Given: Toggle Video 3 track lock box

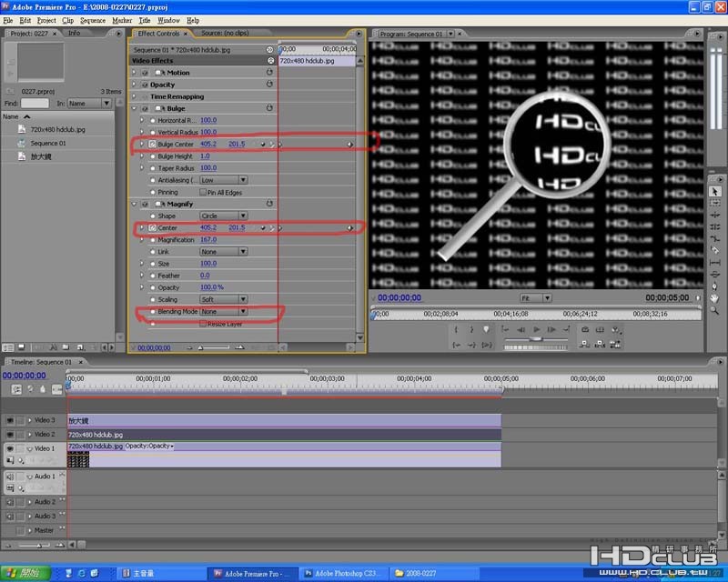Looking at the screenshot, I should (20, 420).
